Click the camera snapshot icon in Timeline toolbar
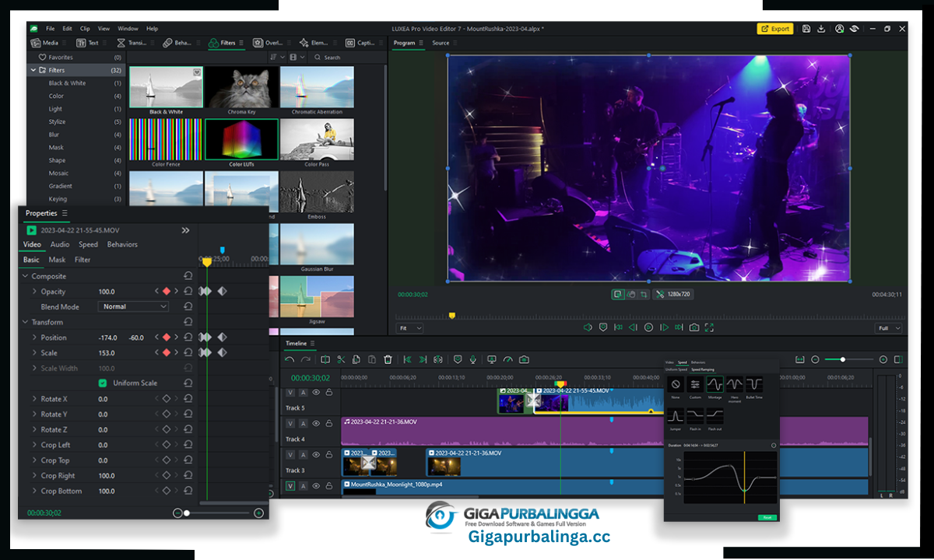 (524, 359)
